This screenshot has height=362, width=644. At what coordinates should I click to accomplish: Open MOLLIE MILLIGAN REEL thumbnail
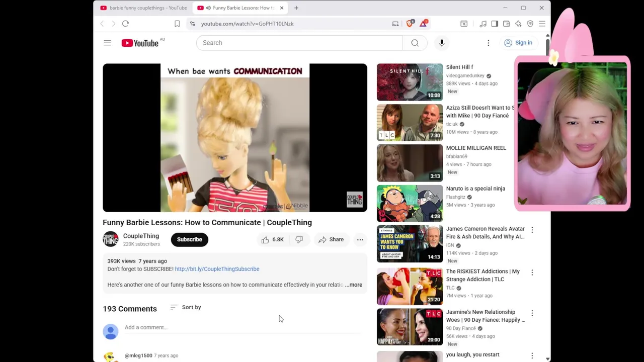tap(410, 163)
